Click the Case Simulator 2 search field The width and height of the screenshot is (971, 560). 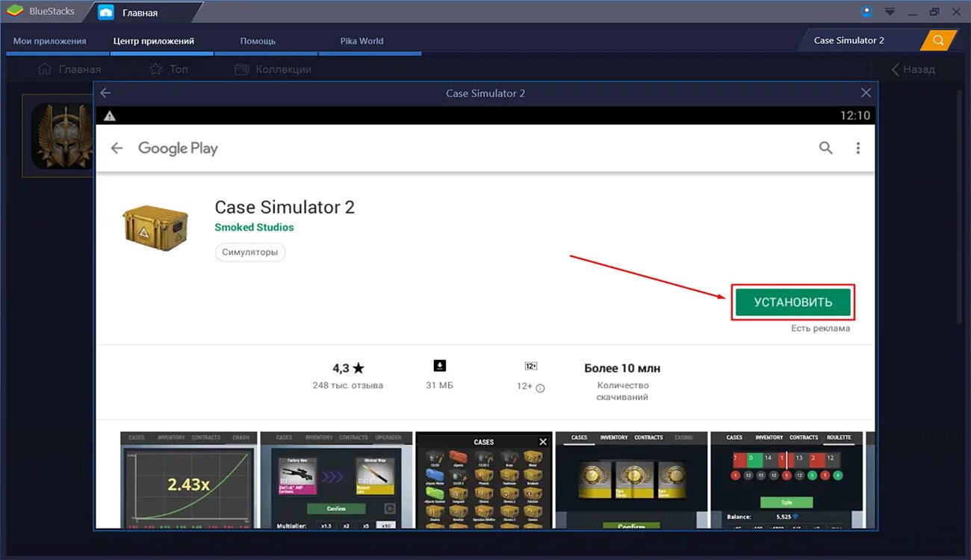click(x=861, y=40)
